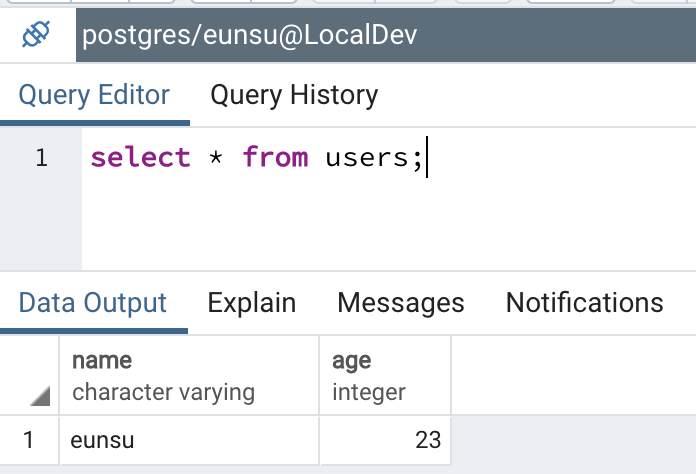696x474 pixels.
Task: Select the Data Output tab
Action: (x=93, y=304)
